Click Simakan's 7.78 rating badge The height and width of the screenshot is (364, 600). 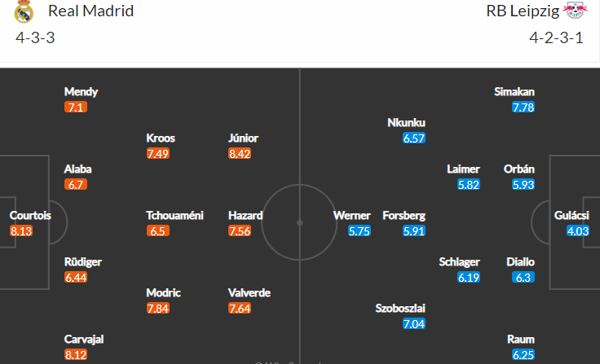[x=523, y=107]
